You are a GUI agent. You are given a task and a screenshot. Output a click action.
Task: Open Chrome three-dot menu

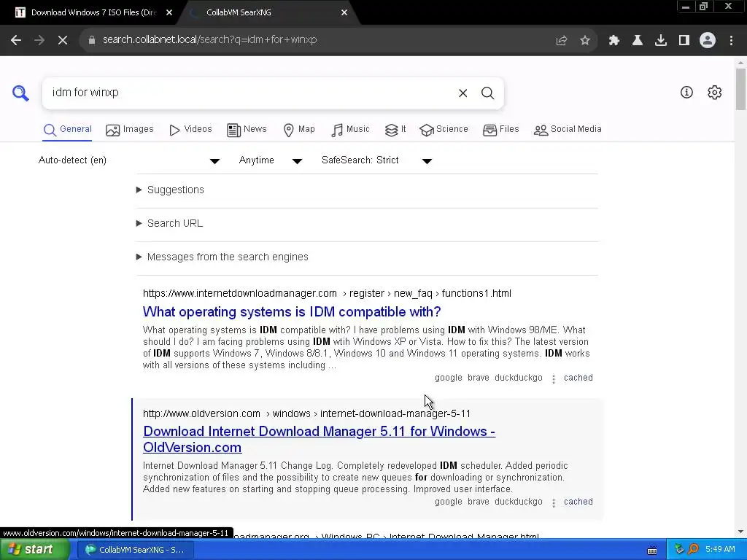coord(731,41)
